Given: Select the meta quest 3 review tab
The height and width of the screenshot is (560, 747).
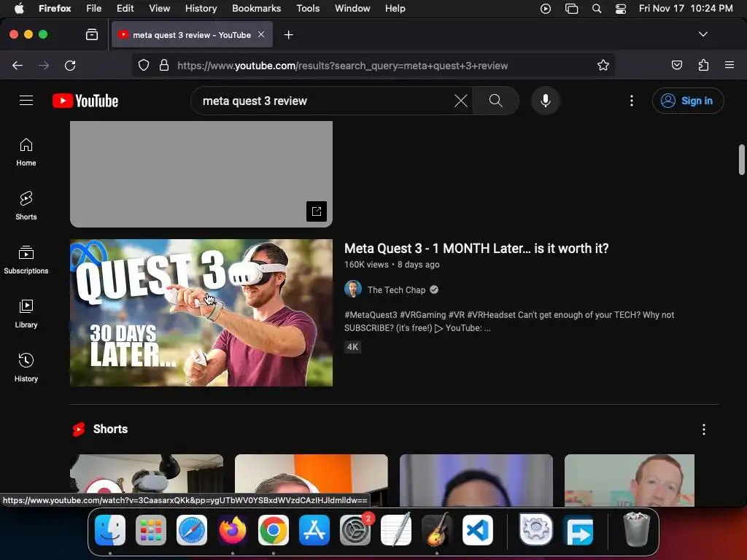Looking at the screenshot, I should 192,35.
